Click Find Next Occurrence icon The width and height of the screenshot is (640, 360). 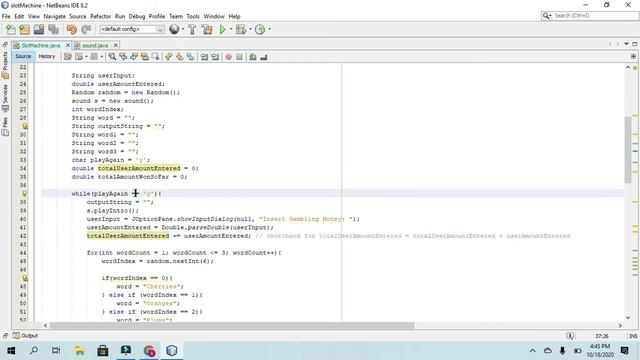[134, 57]
